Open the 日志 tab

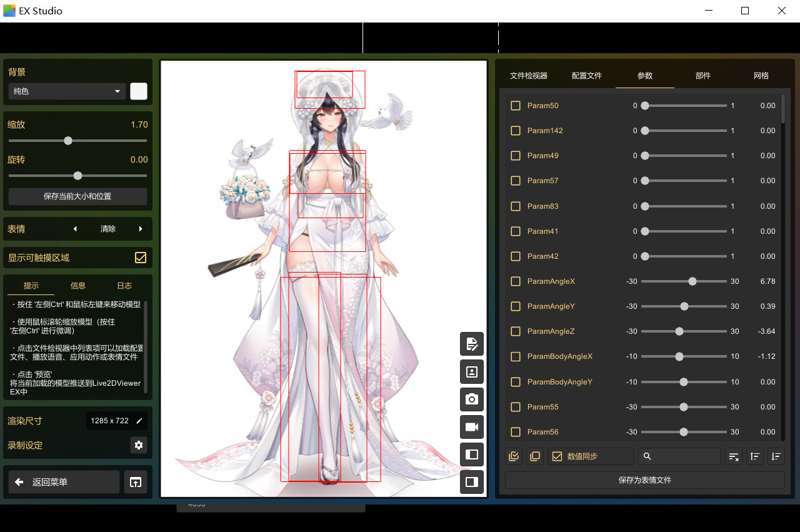[124, 286]
